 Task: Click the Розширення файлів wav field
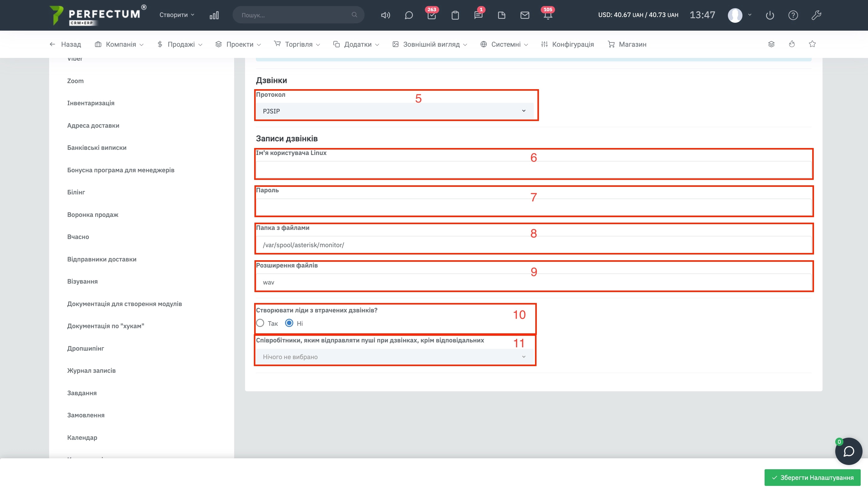(x=533, y=282)
